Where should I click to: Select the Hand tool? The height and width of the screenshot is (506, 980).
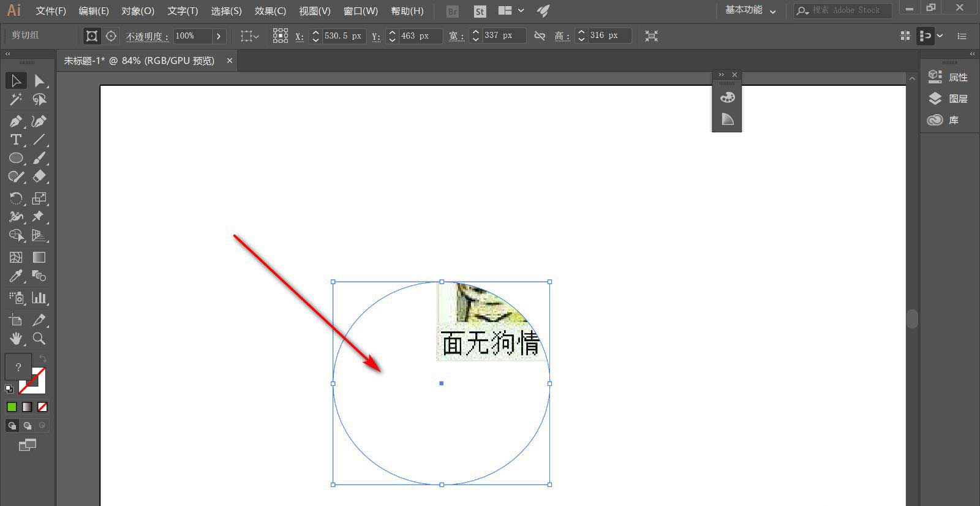click(16, 338)
